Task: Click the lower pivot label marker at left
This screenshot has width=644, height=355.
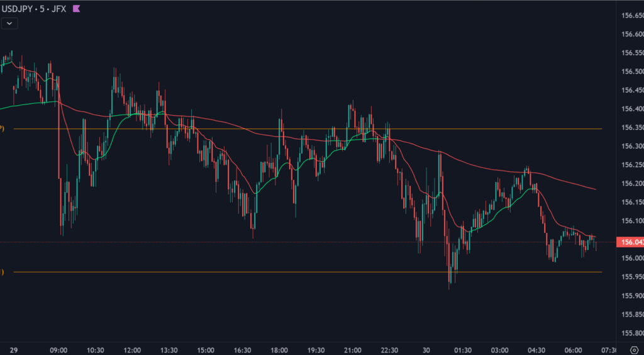Action: click(x=2, y=272)
